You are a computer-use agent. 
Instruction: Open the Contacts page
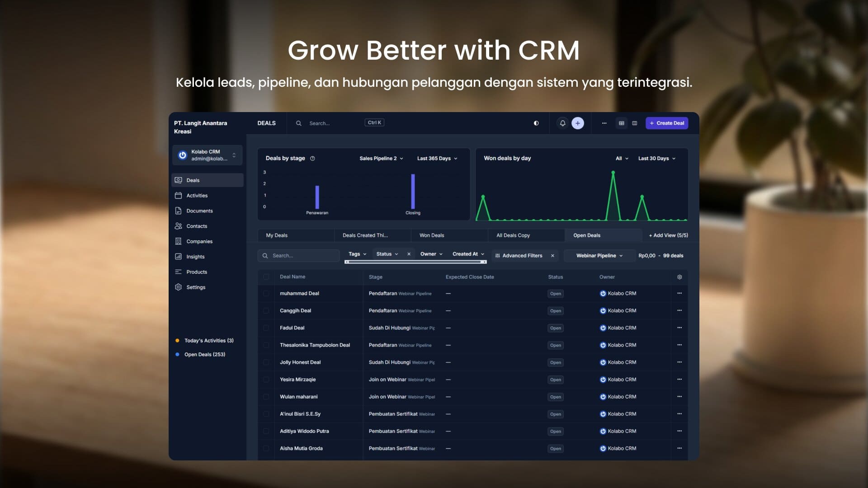pyautogui.click(x=197, y=226)
